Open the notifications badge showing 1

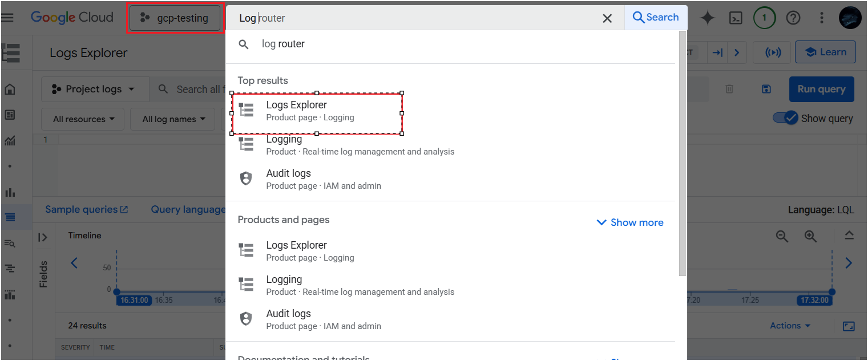point(764,18)
